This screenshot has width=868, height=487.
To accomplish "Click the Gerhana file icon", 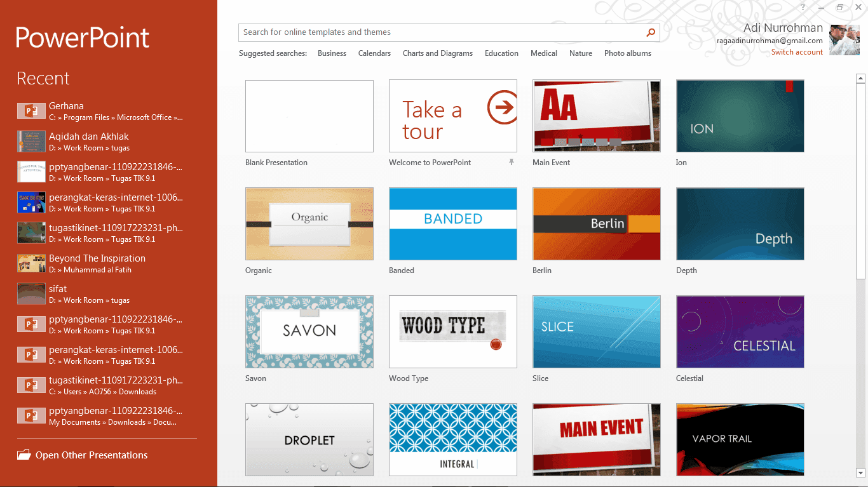I will click(31, 111).
